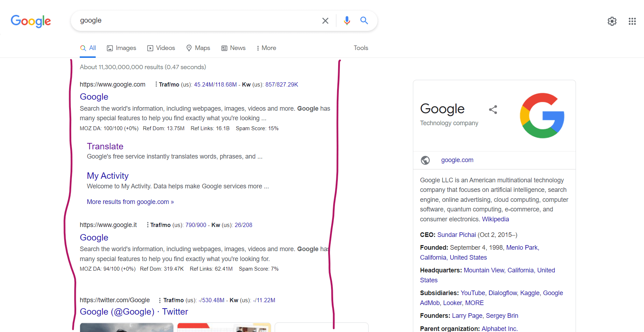Click the magnifier icon to search again
644x332 pixels.
tap(364, 21)
